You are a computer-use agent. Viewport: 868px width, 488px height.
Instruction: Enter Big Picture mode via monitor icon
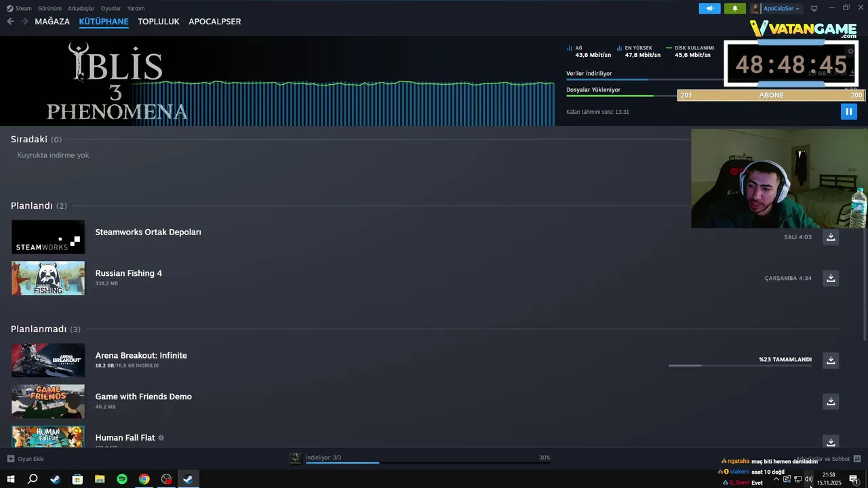(814, 9)
